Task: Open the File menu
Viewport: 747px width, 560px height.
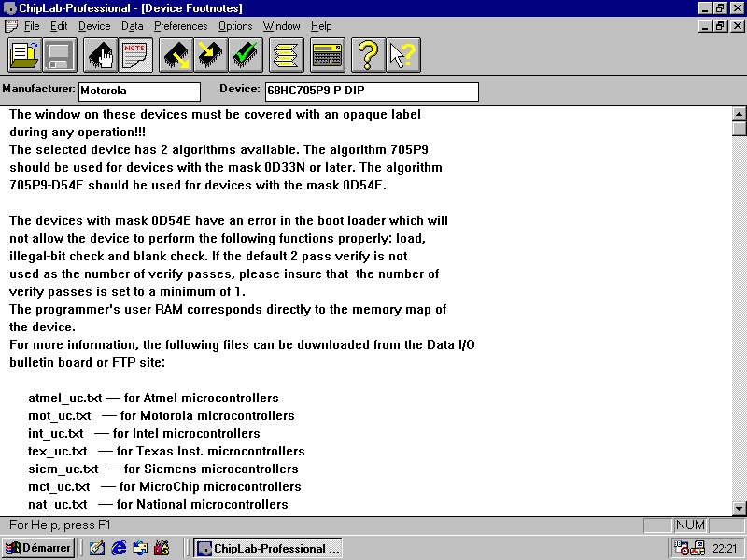Action: [32, 26]
